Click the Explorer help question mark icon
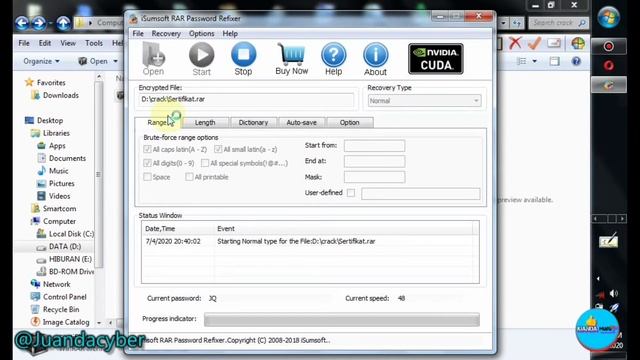 coord(576,61)
